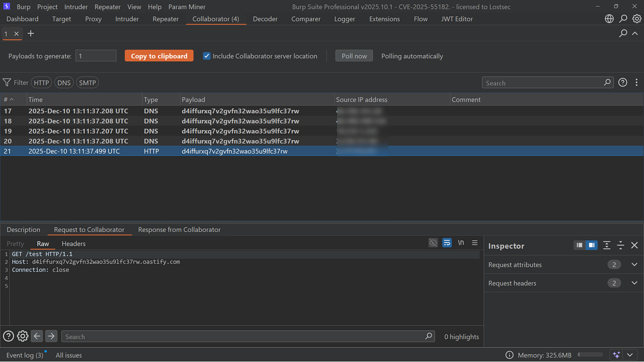Click the Memory usage progress bar
Viewport: 644px width, 362px height.
coord(590,355)
